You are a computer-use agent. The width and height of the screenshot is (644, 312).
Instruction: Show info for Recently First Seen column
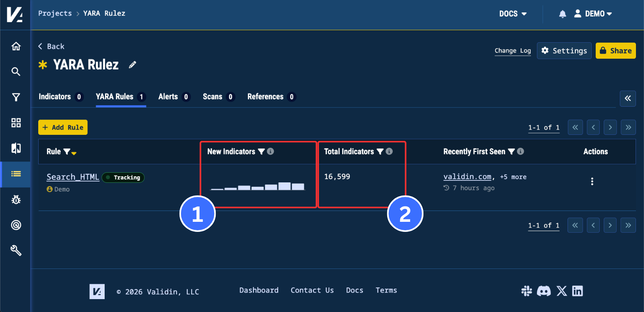[520, 151]
